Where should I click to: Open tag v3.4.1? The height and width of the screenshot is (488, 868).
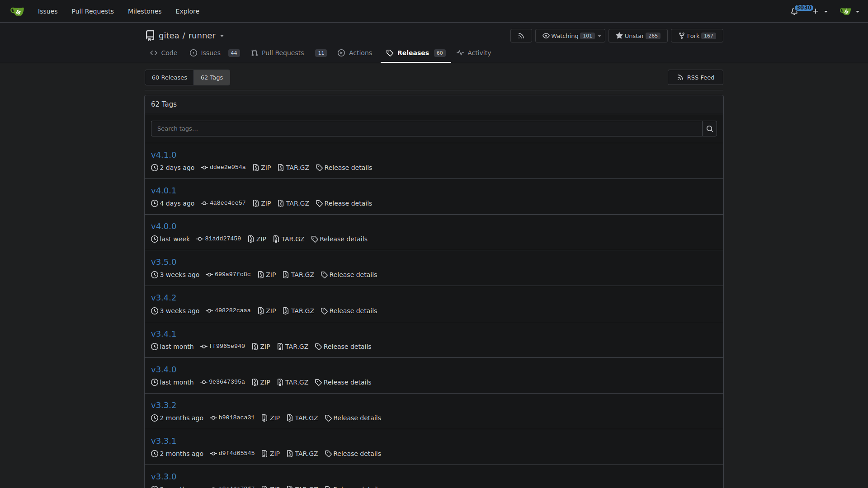coord(164,334)
